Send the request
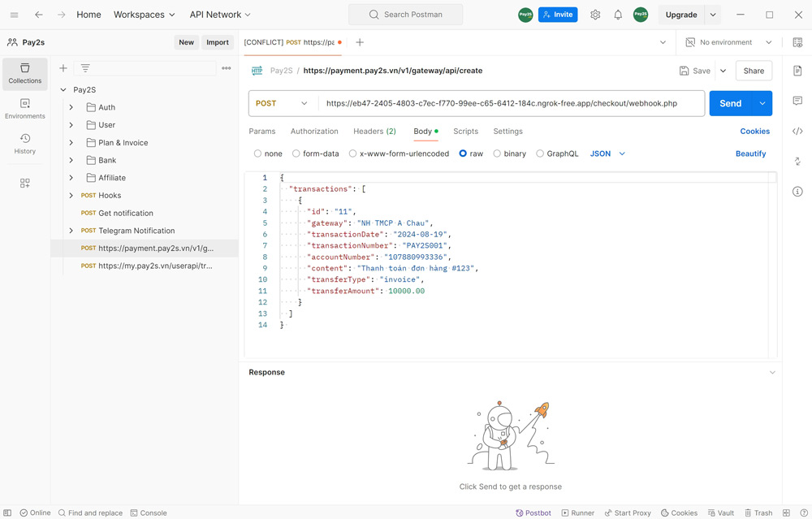The image size is (812, 519). [x=730, y=104]
